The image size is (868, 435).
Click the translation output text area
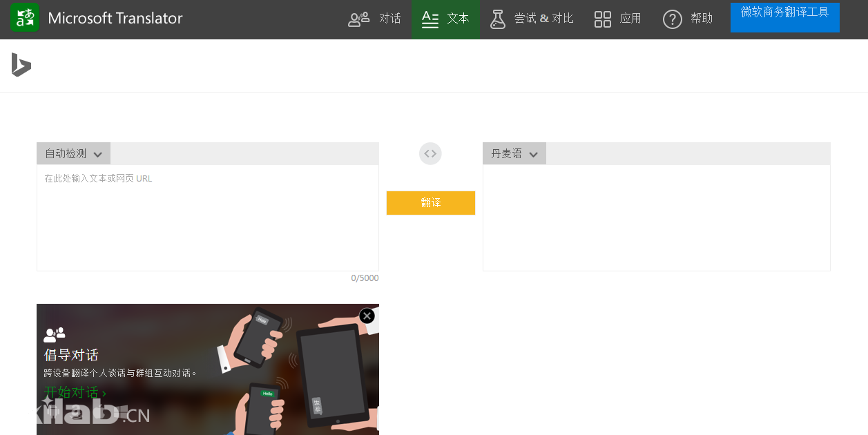click(x=657, y=217)
